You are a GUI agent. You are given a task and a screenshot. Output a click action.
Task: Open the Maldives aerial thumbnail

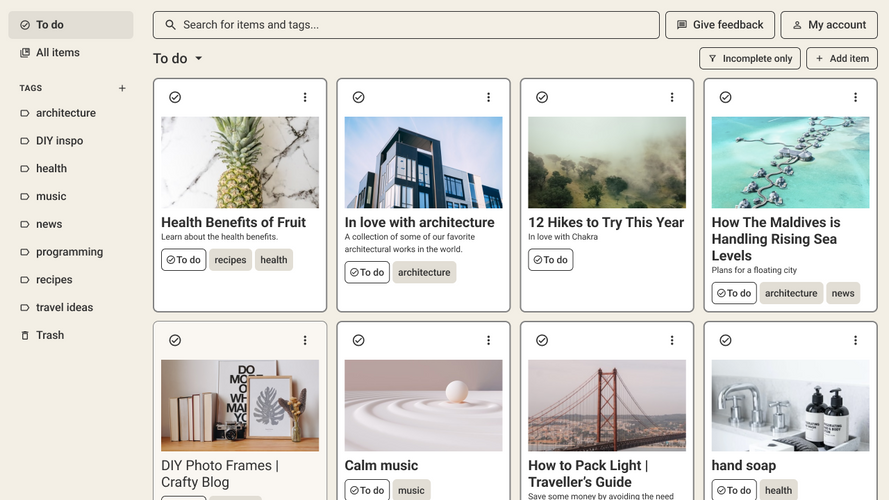pos(790,163)
